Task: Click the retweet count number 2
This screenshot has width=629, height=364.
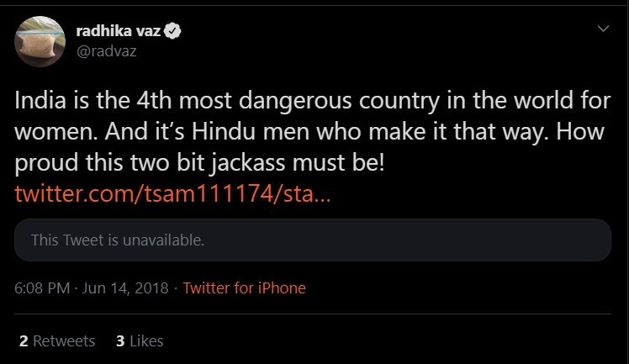Action: point(24,340)
